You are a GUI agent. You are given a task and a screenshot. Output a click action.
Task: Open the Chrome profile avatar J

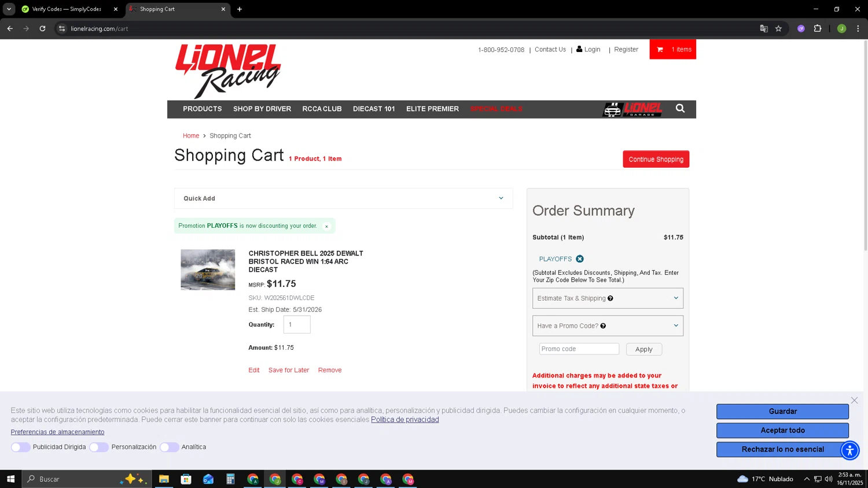point(841,28)
